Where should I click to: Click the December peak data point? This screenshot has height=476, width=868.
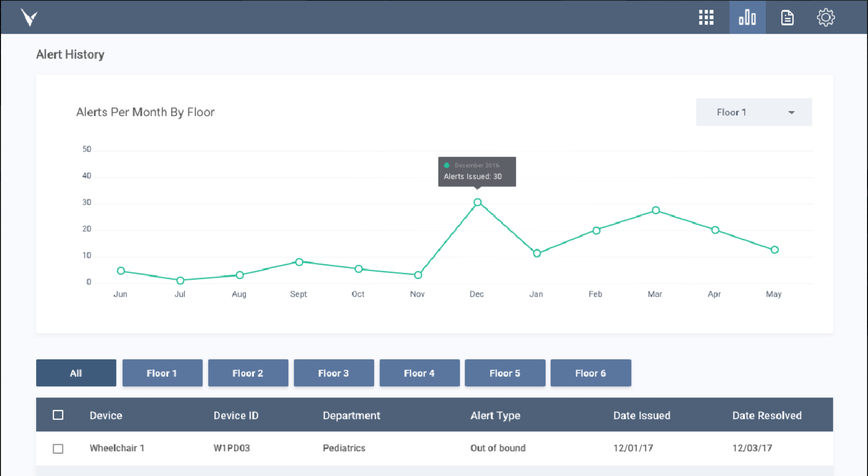pyautogui.click(x=477, y=202)
